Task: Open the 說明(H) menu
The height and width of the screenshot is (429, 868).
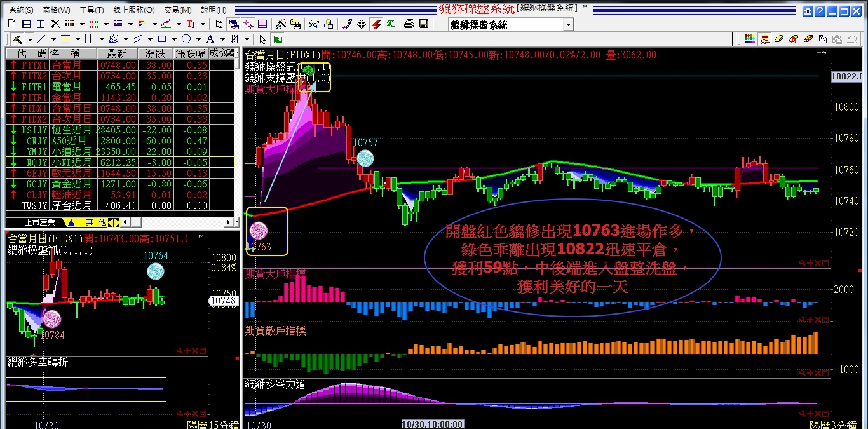Action: pyautogui.click(x=214, y=10)
